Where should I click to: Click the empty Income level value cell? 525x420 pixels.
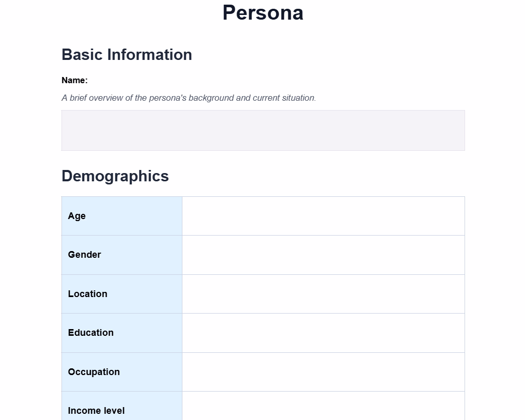click(323, 406)
